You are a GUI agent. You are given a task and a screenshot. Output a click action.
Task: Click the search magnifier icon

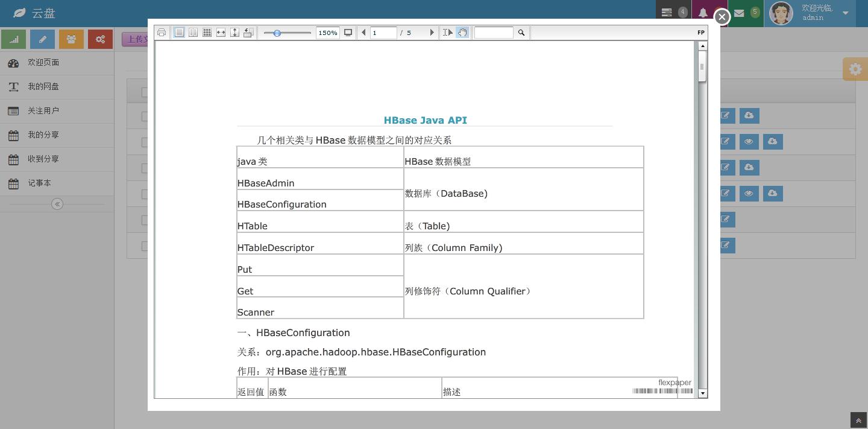coord(521,33)
